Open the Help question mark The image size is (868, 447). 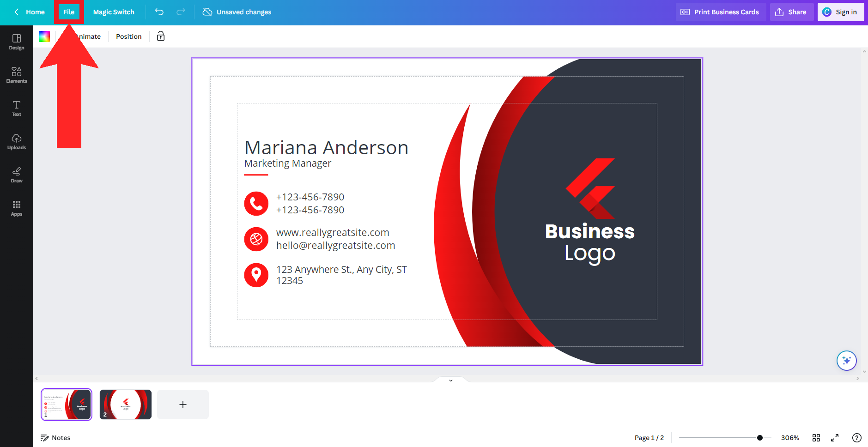856,438
